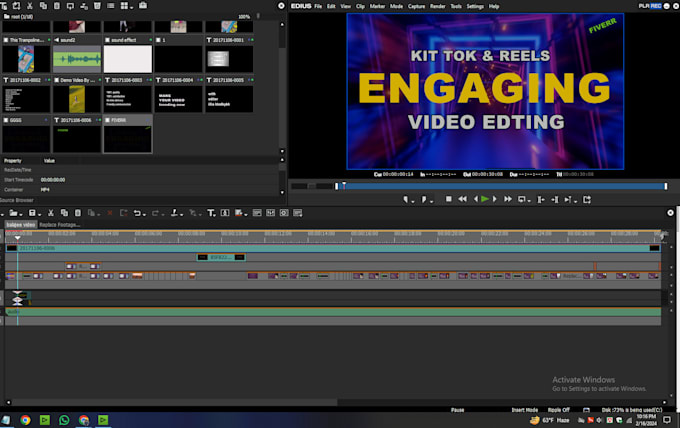Click the Cut scissors icon in timeline toolbar
The image size is (680, 428).
coord(51,213)
